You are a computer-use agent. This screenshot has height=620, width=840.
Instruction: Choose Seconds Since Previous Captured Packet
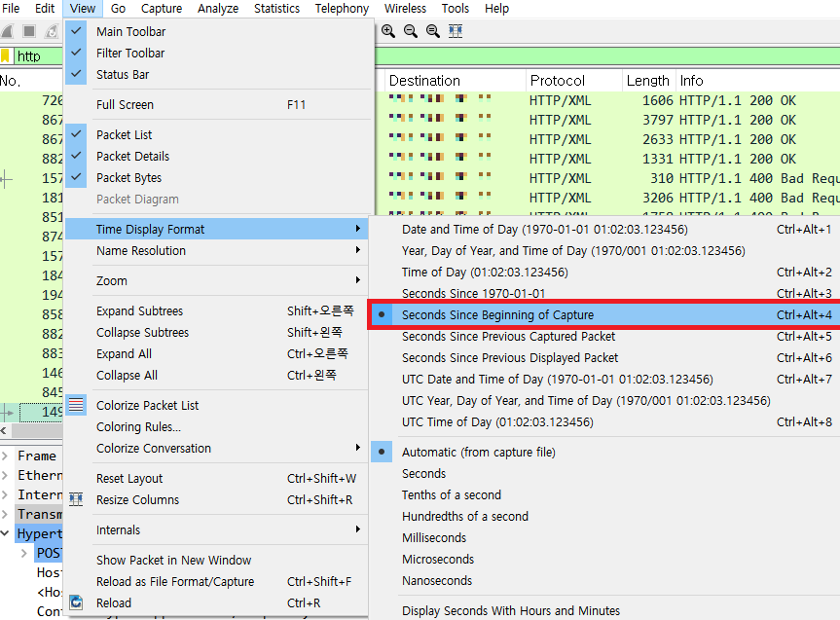tap(603, 336)
